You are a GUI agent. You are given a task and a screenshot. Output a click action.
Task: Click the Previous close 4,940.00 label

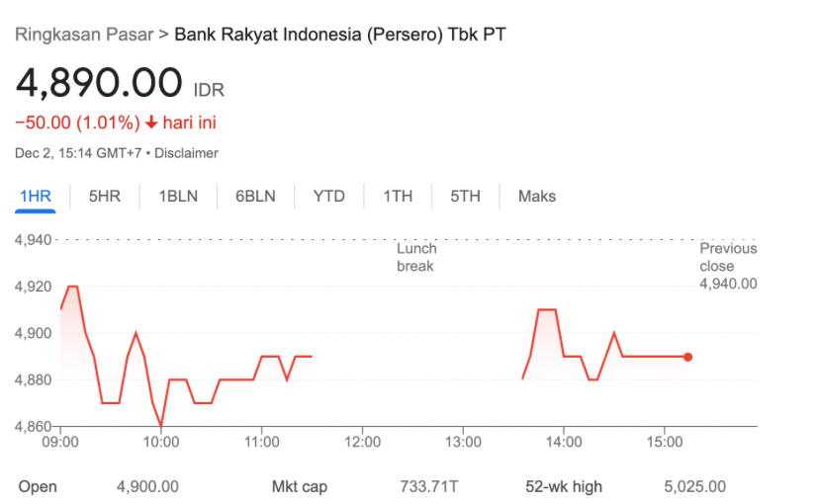point(728,266)
